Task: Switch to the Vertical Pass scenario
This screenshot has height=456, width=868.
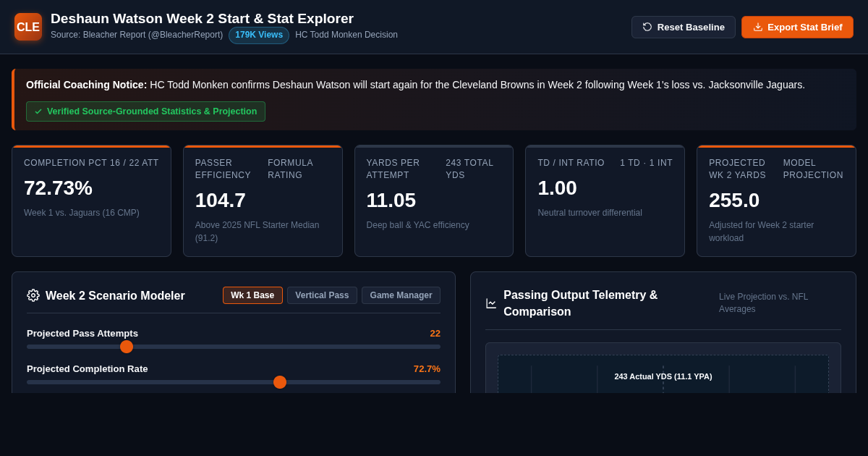Action: (x=322, y=295)
